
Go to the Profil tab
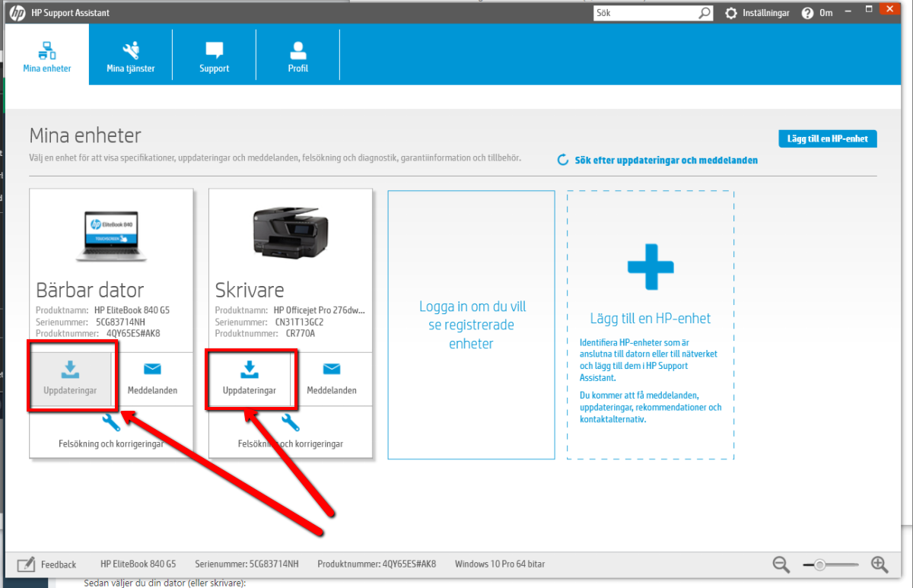(x=297, y=54)
